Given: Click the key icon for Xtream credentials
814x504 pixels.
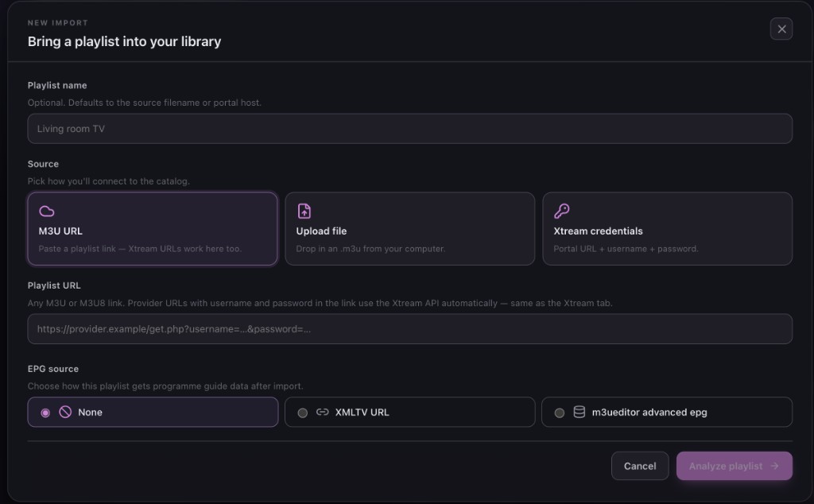Looking at the screenshot, I should point(562,211).
